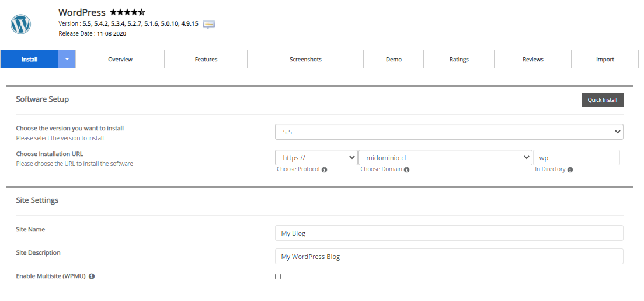The width and height of the screenshot is (644, 301).
Task: Click the Site Description input field
Action: click(x=449, y=256)
